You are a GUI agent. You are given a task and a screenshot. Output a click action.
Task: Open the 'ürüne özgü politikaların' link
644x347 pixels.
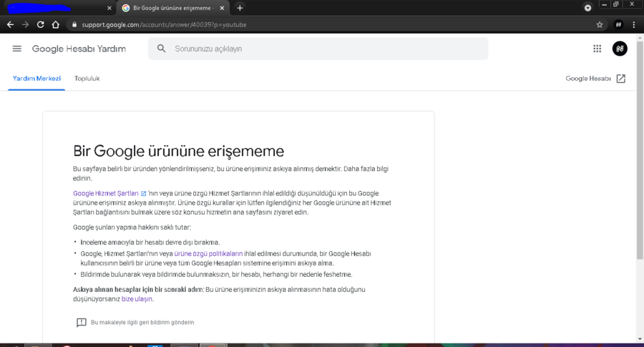point(208,254)
